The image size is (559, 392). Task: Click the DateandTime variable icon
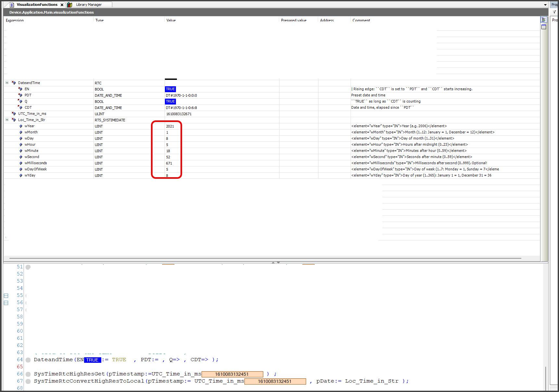click(14, 83)
